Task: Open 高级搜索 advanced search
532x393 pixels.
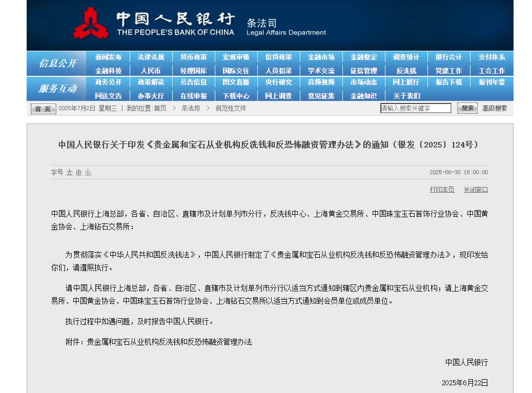Action: [495, 108]
